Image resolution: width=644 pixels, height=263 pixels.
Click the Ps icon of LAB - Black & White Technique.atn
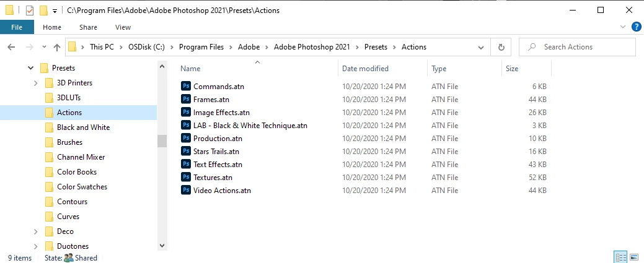[186, 125]
